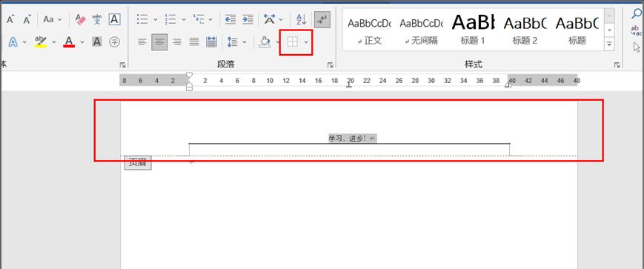Toggle center alignment
Image resolution: width=644 pixels, height=269 pixels.
pyautogui.click(x=159, y=42)
